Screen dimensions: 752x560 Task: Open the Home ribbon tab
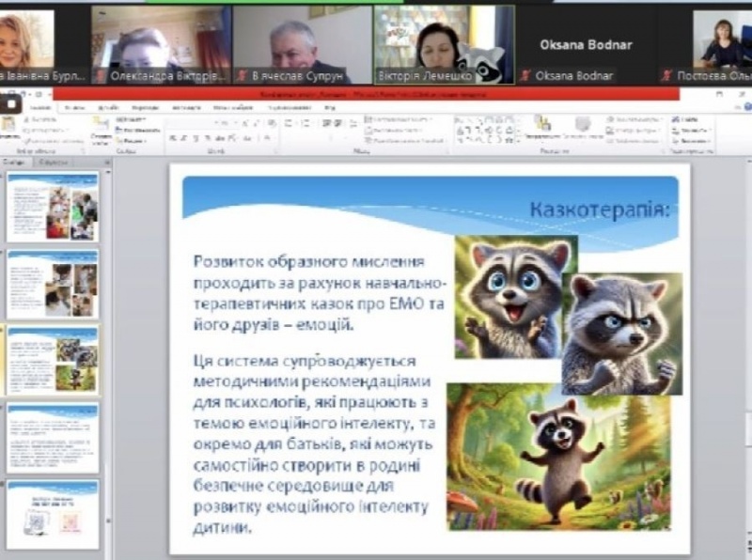[x=39, y=107]
